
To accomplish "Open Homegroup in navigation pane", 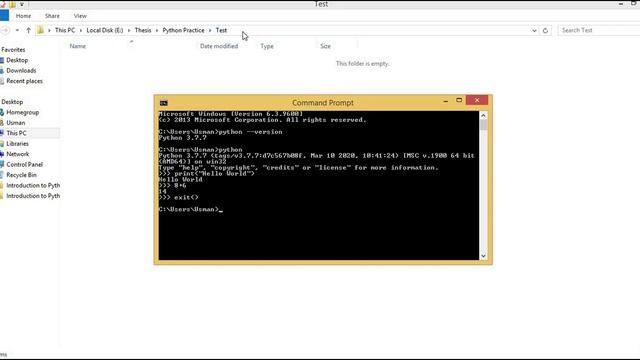I will pos(22,112).
